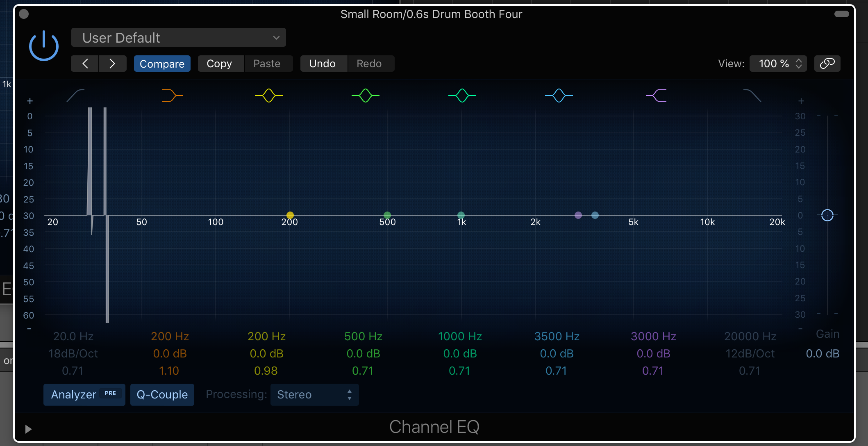868x446 pixels.
Task: Click the green 500 Hz bell band icon
Action: (365, 96)
